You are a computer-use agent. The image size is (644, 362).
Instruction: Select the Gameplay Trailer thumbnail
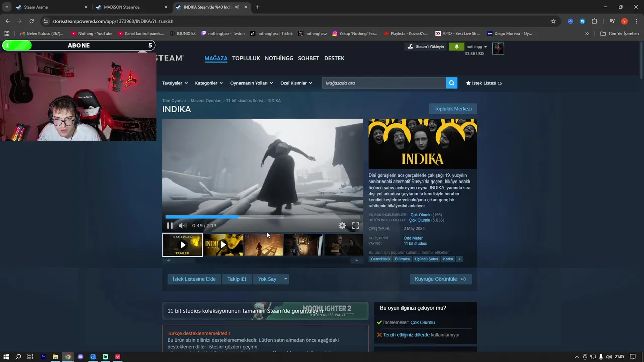(x=182, y=245)
